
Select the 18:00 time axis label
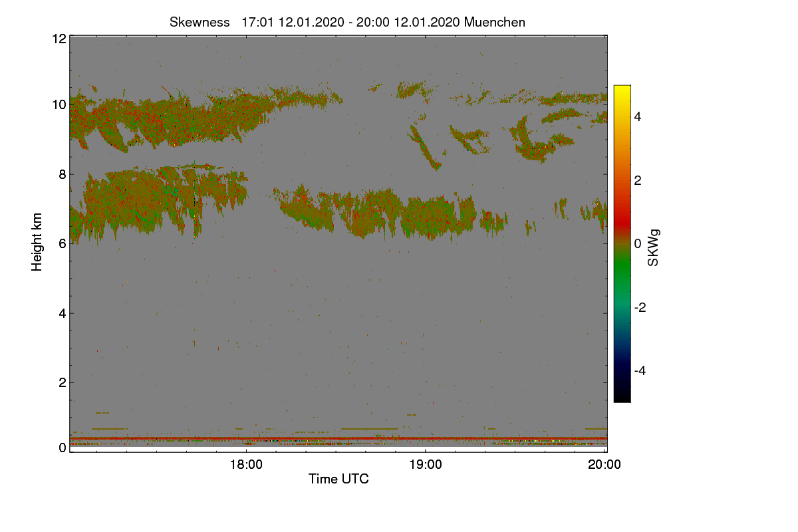click(x=246, y=465)
